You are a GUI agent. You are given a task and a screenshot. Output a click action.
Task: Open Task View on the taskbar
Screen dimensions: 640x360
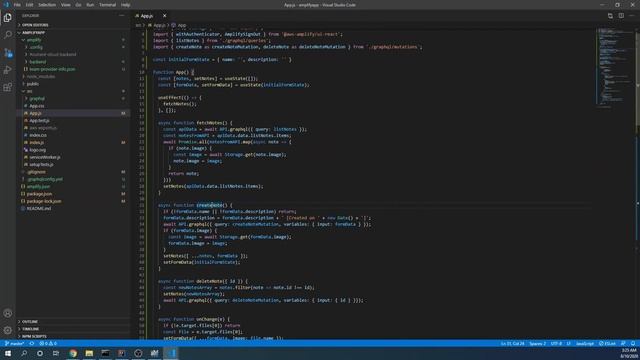(x=56, y=353)
